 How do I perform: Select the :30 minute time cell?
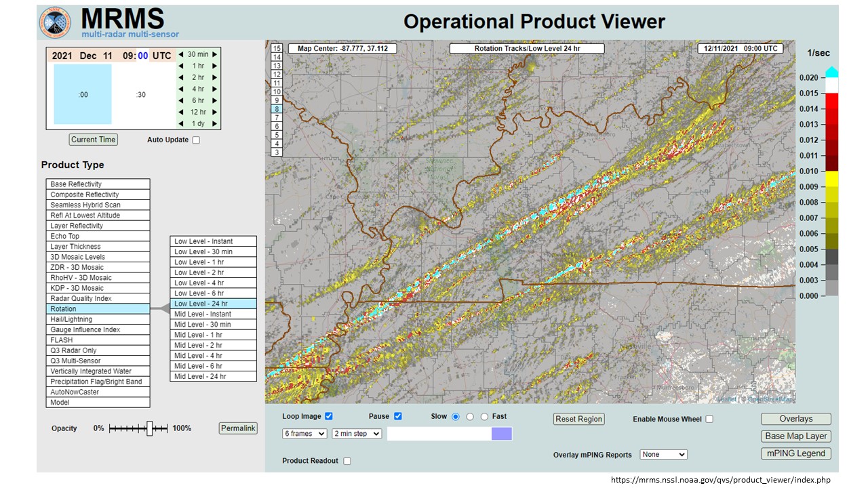pos(140,95)
